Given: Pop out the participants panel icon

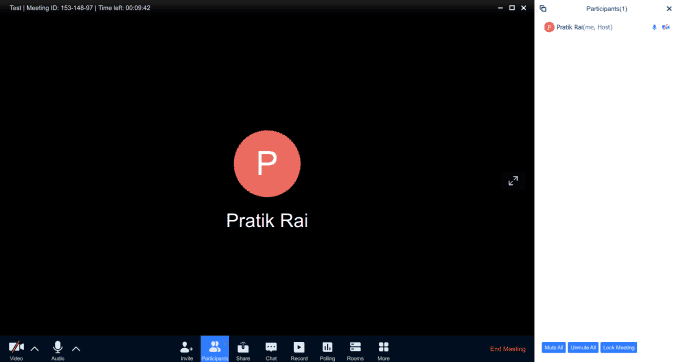Looking at the screenshot, I should [x=543, y=9].
